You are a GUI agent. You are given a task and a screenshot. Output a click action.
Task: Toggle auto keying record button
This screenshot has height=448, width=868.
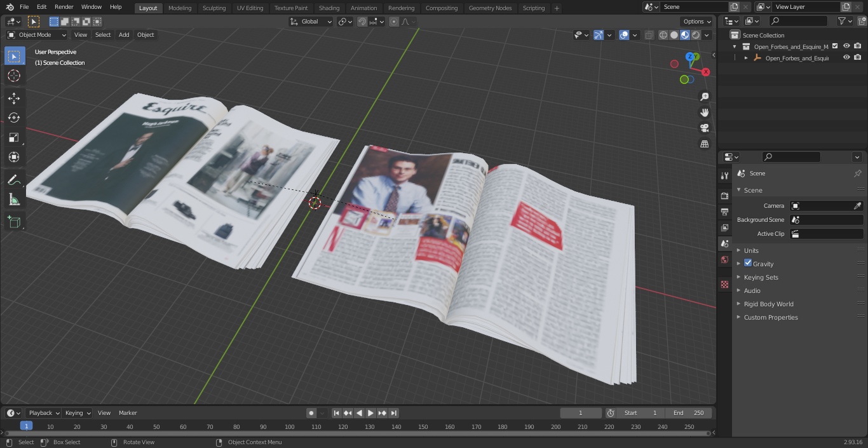311,413
